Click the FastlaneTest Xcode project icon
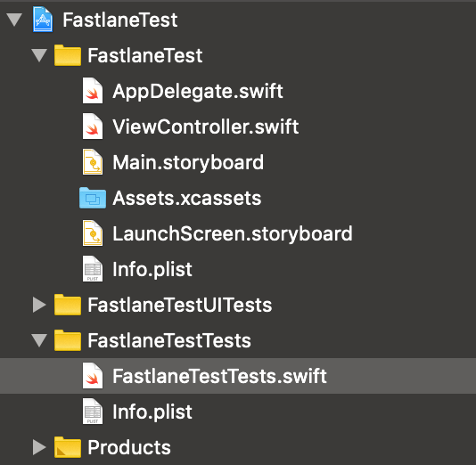This screenshot has height=465, width=476. (43, 20)
